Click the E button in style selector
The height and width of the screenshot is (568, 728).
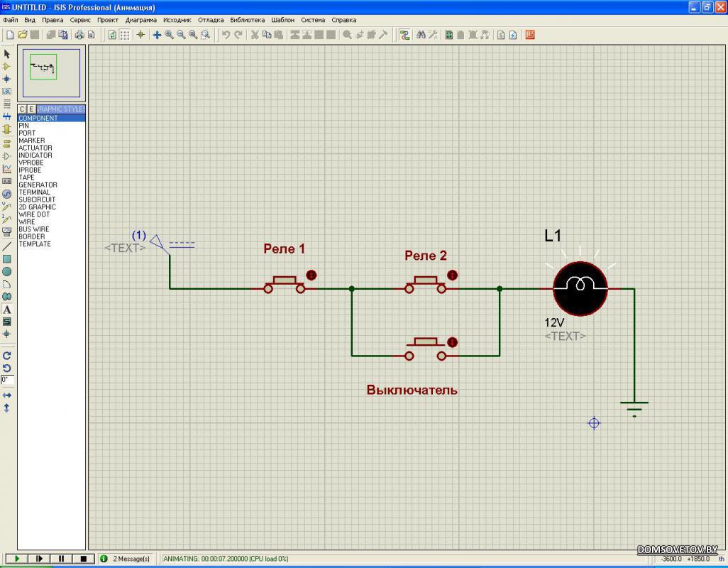(31, 109)
